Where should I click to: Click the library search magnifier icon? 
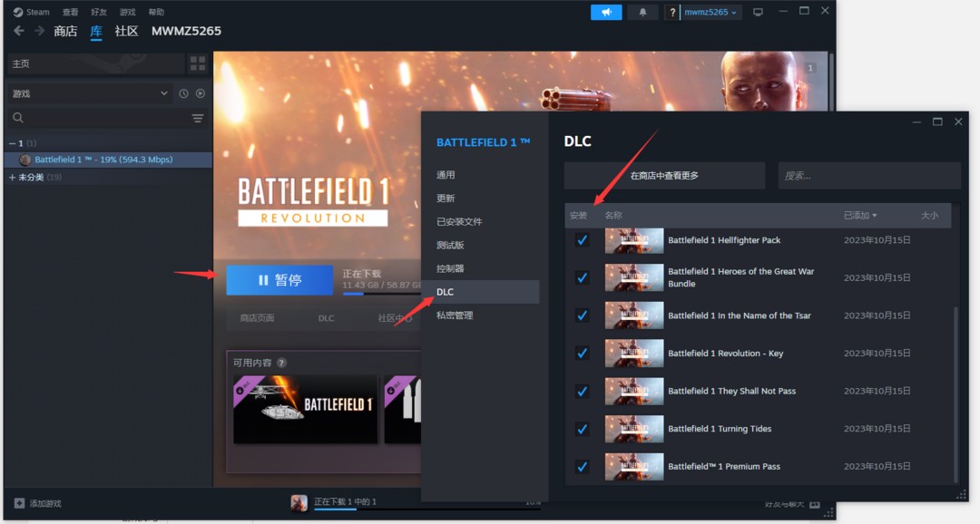tap(18, 118)
